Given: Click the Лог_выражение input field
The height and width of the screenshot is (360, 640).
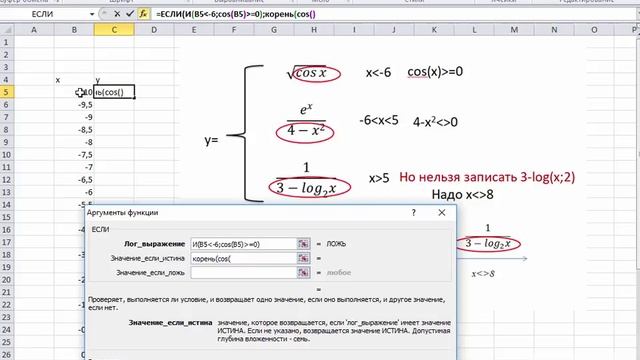Looking at the screenshot, I should pyautogui.click(x=243, y=244).
